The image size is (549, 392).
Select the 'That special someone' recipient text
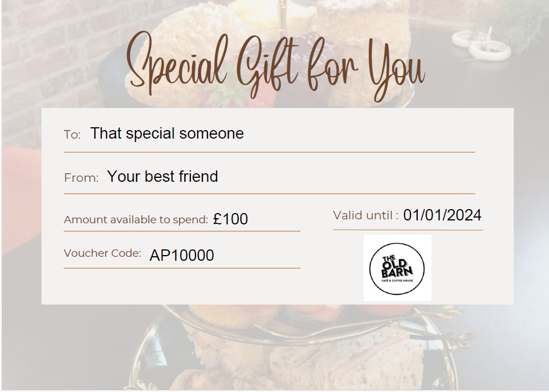[167, 134]
